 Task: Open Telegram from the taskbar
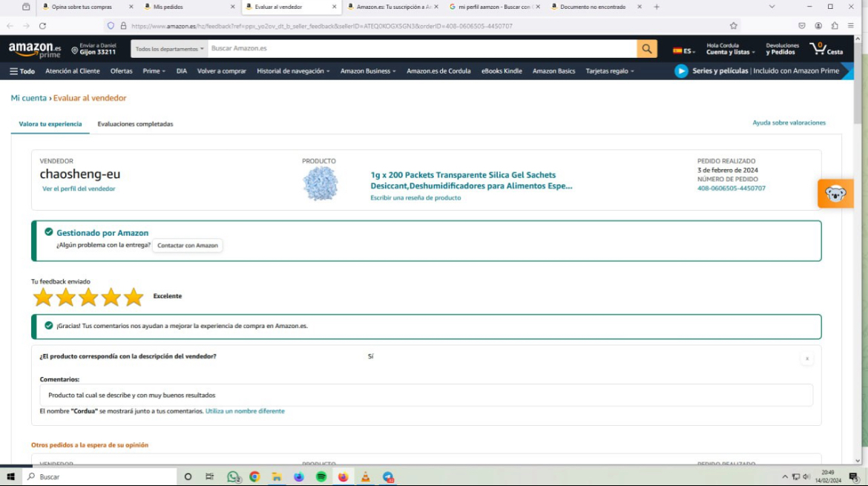388,476
